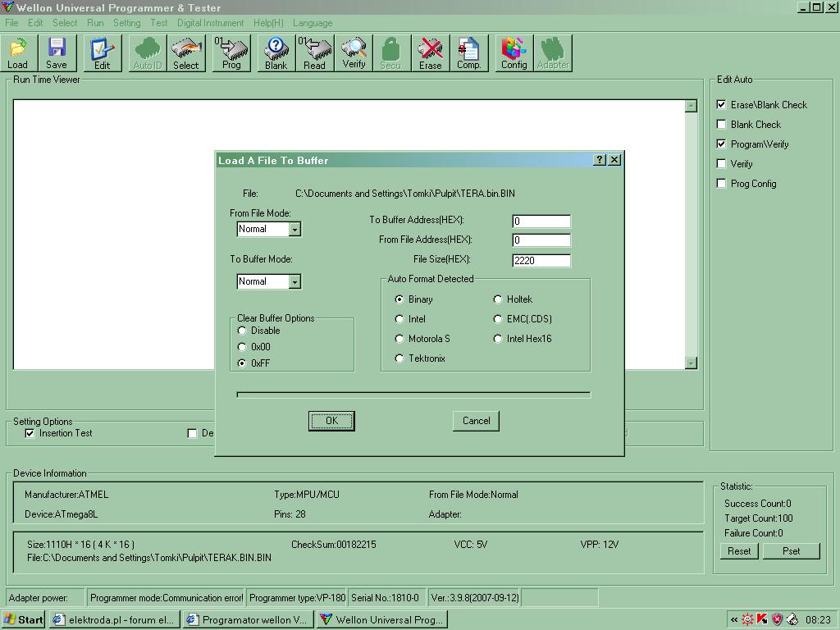Open the Setting menu
Screen dimensions: 840x630
pyautogui.click(x=127, y=23)
